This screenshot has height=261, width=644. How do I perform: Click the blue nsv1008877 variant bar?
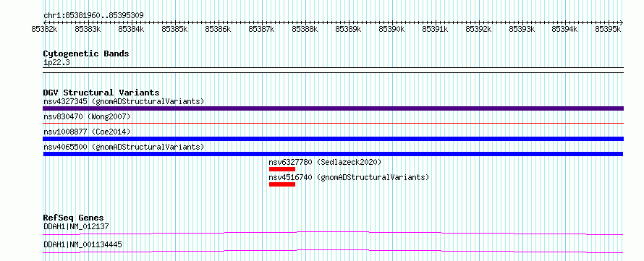(x=333, y=139)
